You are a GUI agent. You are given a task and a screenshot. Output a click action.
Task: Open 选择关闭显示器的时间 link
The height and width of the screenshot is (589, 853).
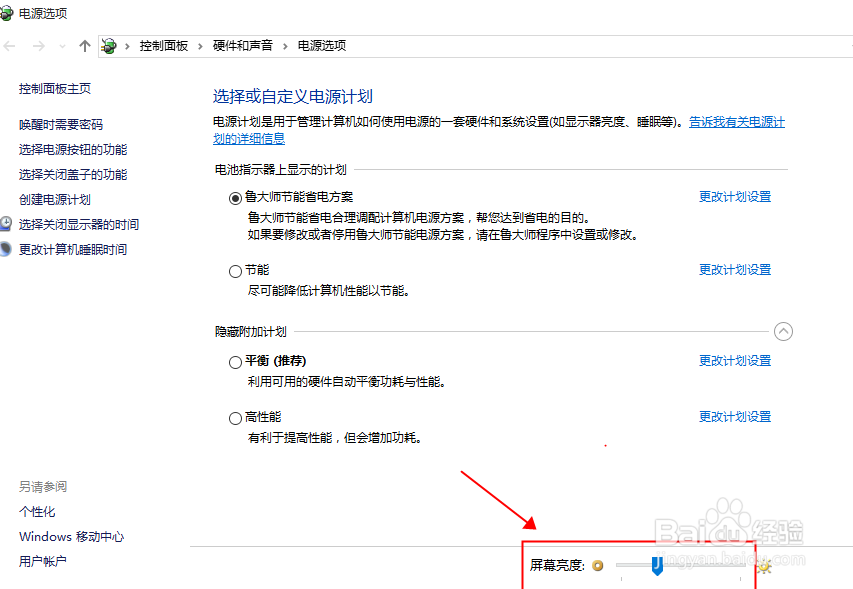(x=79, y=225)
